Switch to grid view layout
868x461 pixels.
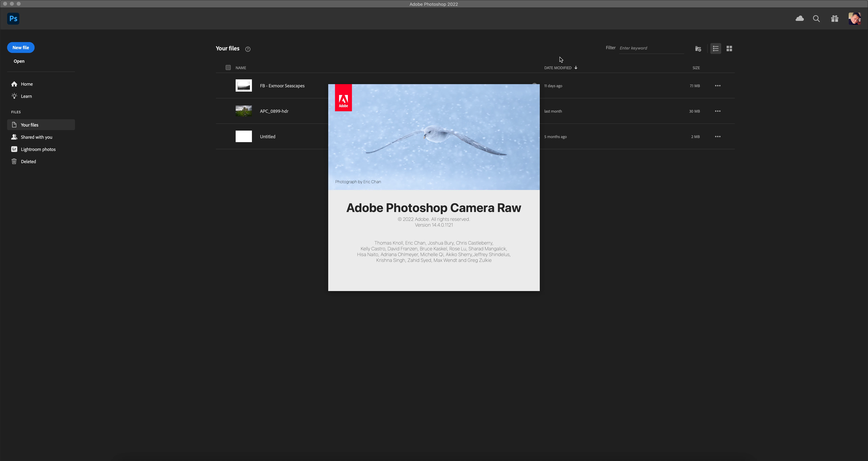coord(729,49)
